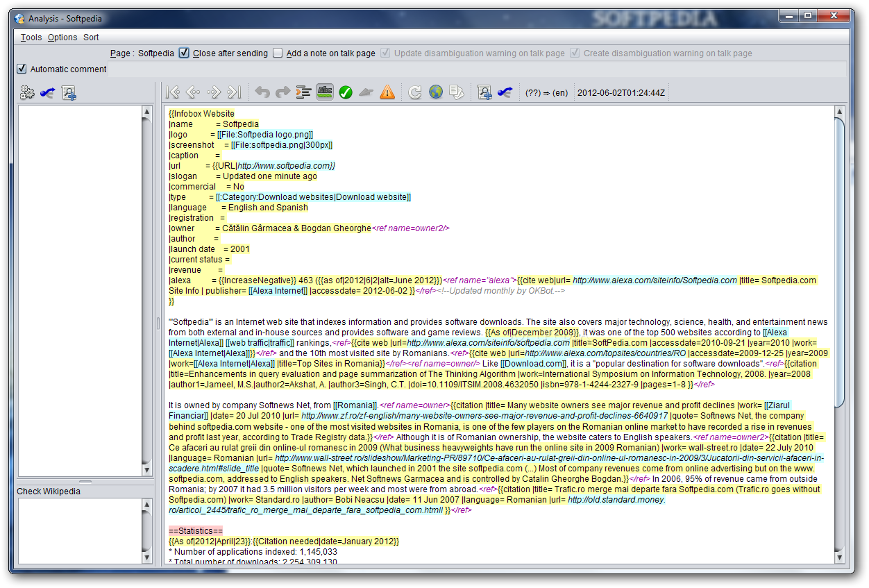The width and height of the screenshot is (869, 588).
Task: Open the Tools menu
Action: [31, 37]
